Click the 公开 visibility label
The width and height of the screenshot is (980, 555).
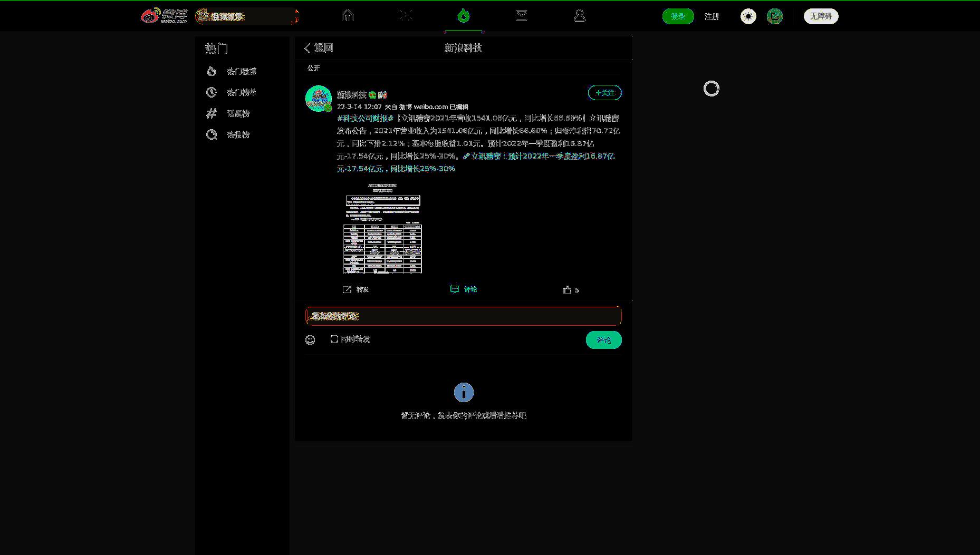314,68
